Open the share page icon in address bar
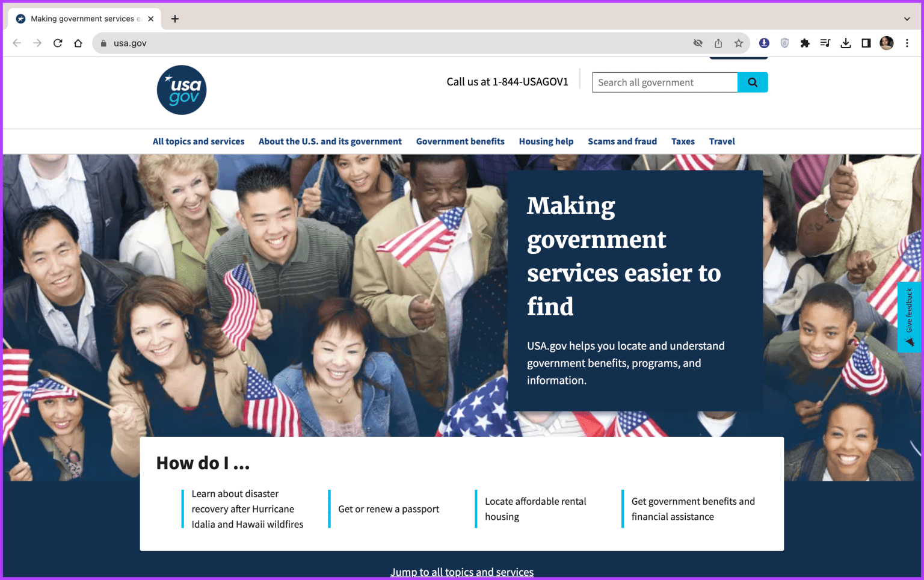 (718, 43)
